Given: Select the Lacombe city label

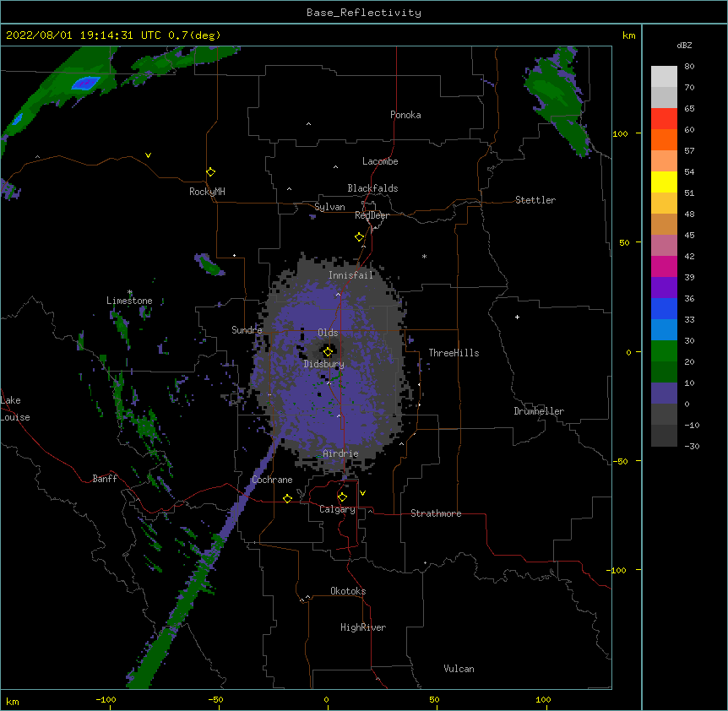Looking at the screenshot, I should click(380, 161).
